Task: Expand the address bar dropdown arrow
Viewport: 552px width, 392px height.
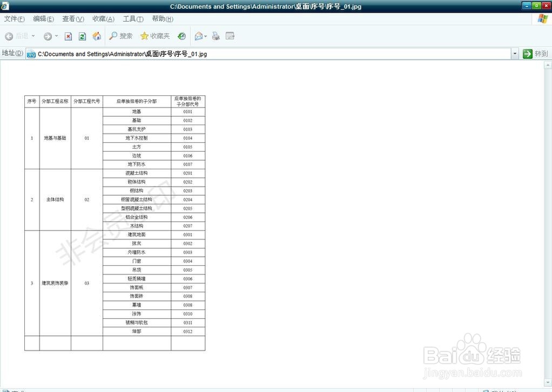Action: click(514, 54)
